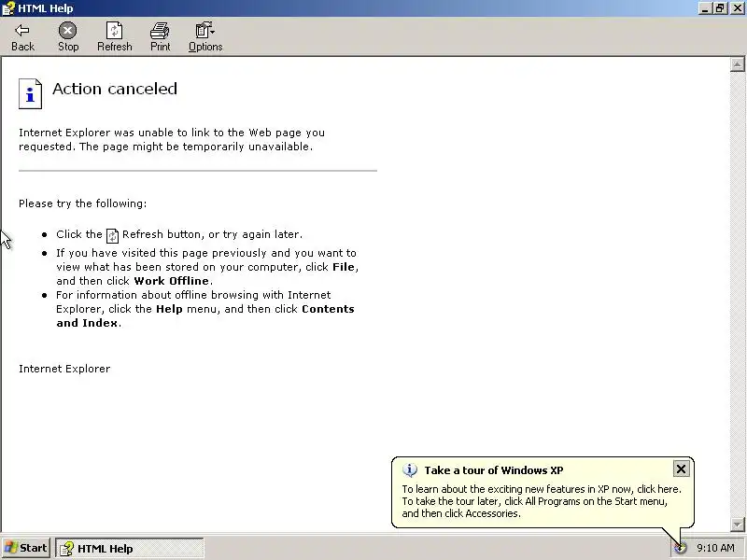Click the inline Refresh icon in the bullet list
The width and height of the screenshot is (747, 560).
point(112,236)
